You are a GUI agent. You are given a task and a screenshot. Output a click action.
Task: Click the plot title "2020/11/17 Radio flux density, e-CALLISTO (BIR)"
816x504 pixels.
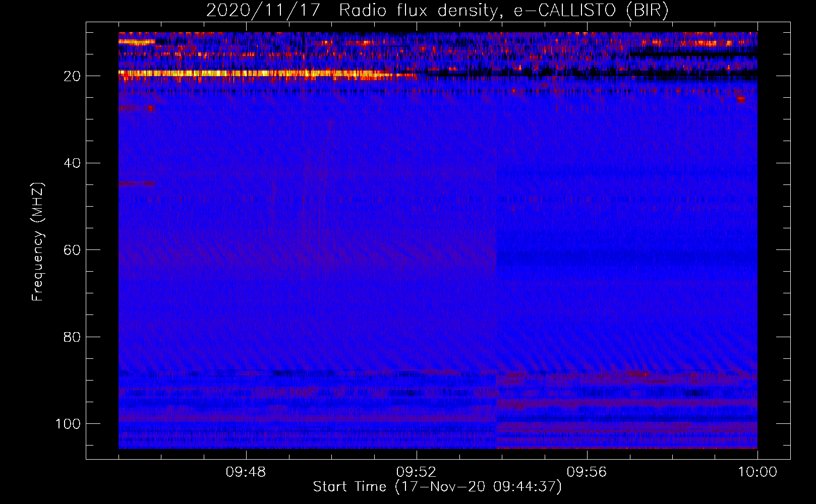click(x=437, y=10)
